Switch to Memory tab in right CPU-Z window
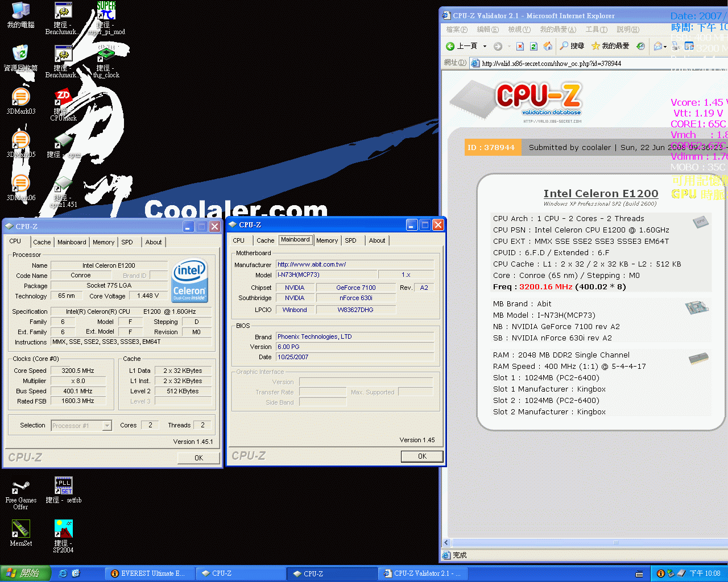Image resolution: width=728 pixels, height=582 pixels. coord(327,240)
